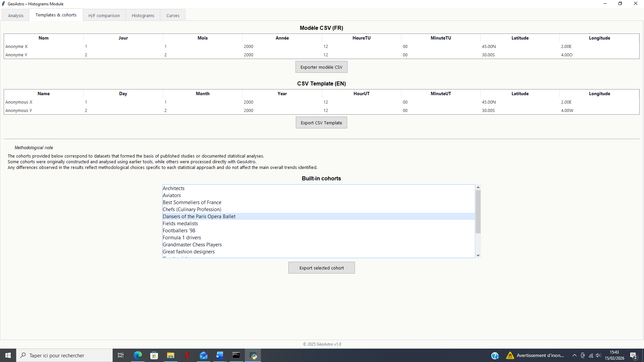The height and width of the screenshot is (362, 644).
Task: Switch to Word in taskbar
Action: click(x=220, y=355)
